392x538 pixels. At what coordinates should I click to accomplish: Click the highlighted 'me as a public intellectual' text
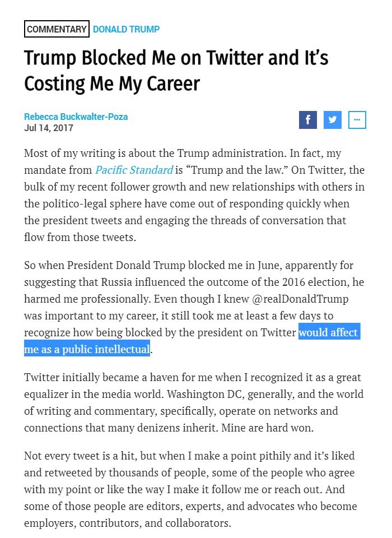point(87,349)
